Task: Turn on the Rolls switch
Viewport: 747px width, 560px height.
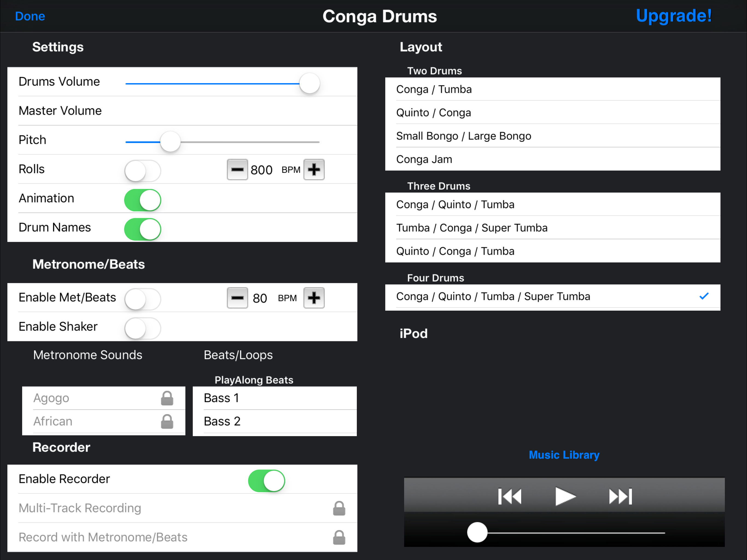Action: tap(142, 171)
